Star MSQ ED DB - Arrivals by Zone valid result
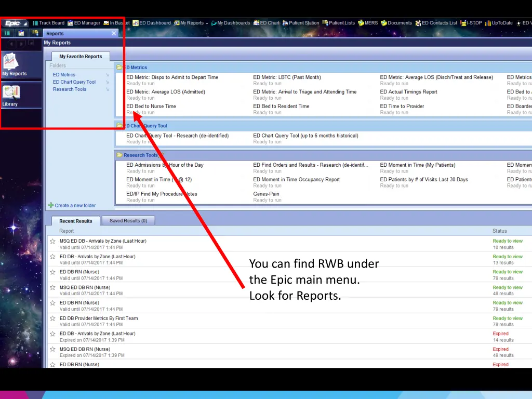Image resolution: width=532 pixels, height=399 pixels. click(x=52, y=241)
